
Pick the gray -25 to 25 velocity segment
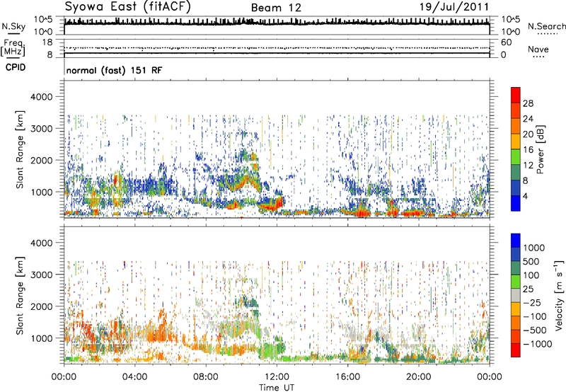(516, 295)
